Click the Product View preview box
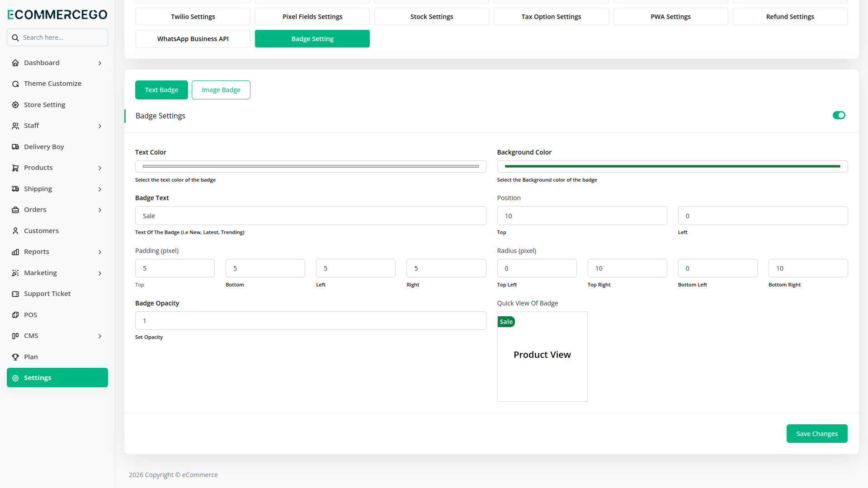This screenshot has height=488, width=868. (542, 357)
